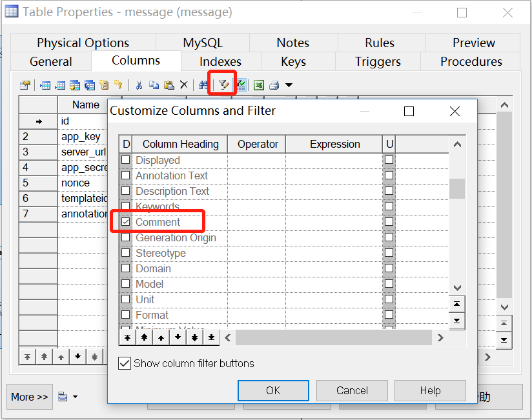Enable the Comment column checkbox
Image resolution: width=532 pixels, height=420 pixels.
(x=127, y=221)
